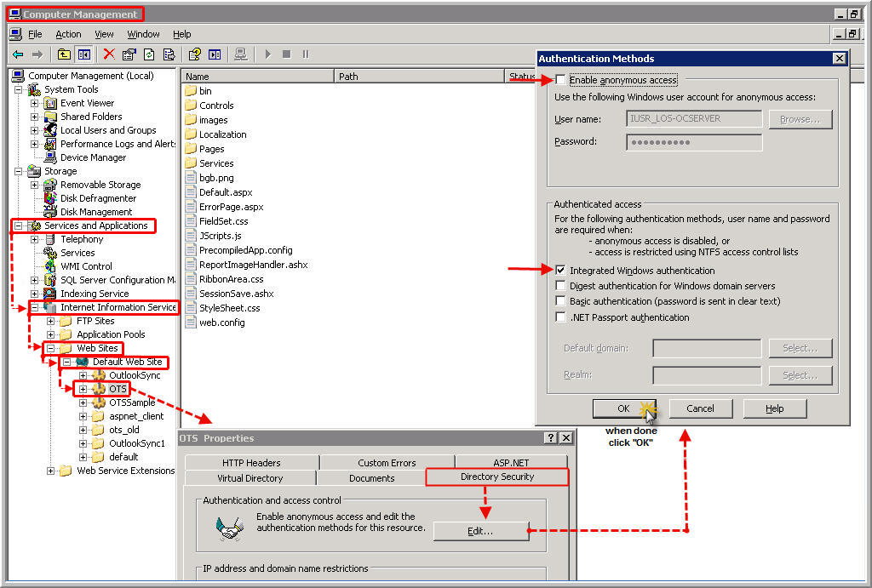Enable Basic authentication checkbox
872x588 pixels.
(x=560, y=301)
